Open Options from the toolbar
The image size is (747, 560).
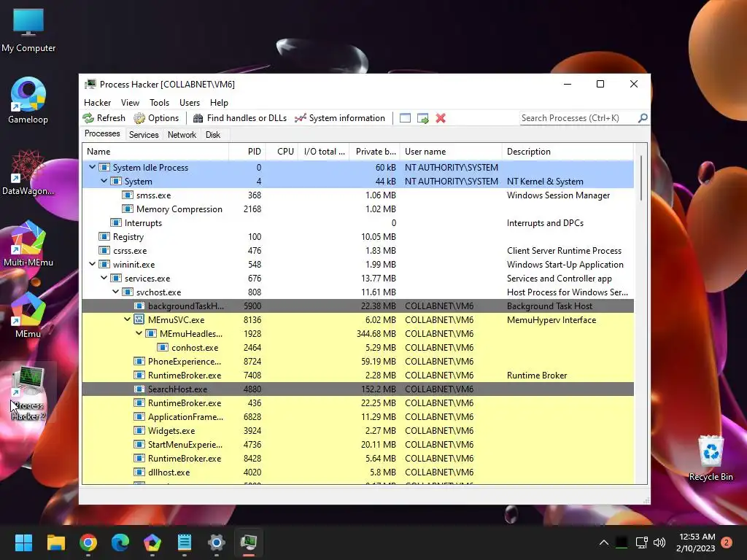[x=156, y=118]
